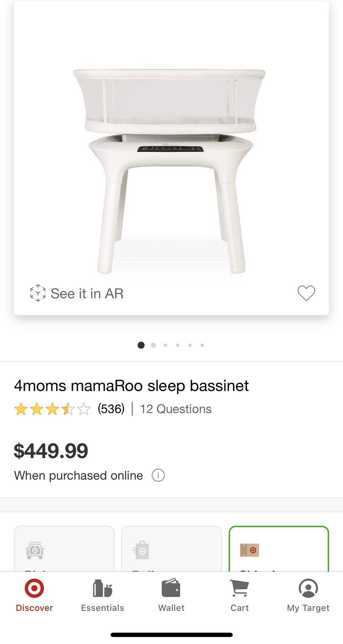Tap the 4moms mamaRoo sleep bassinet title

coord(131,386)
